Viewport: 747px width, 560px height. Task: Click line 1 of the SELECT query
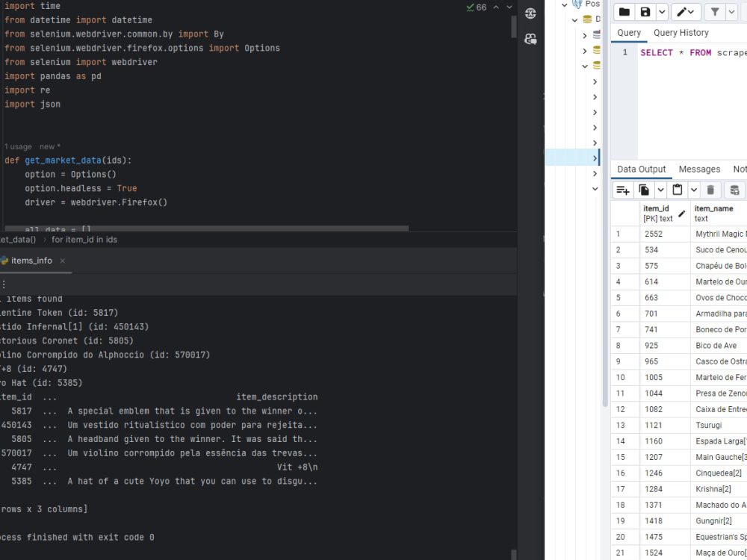point(687,52)
